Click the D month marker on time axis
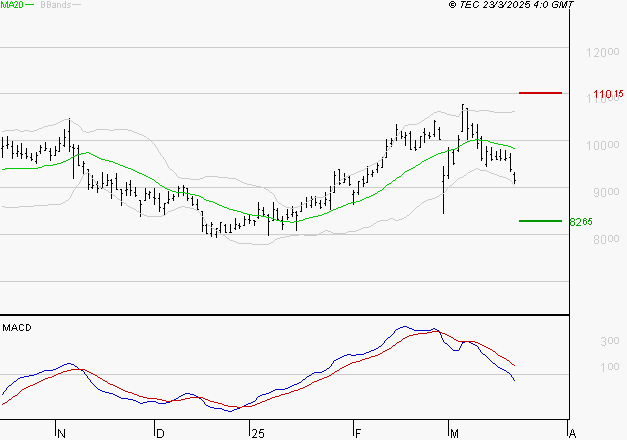 160,433
